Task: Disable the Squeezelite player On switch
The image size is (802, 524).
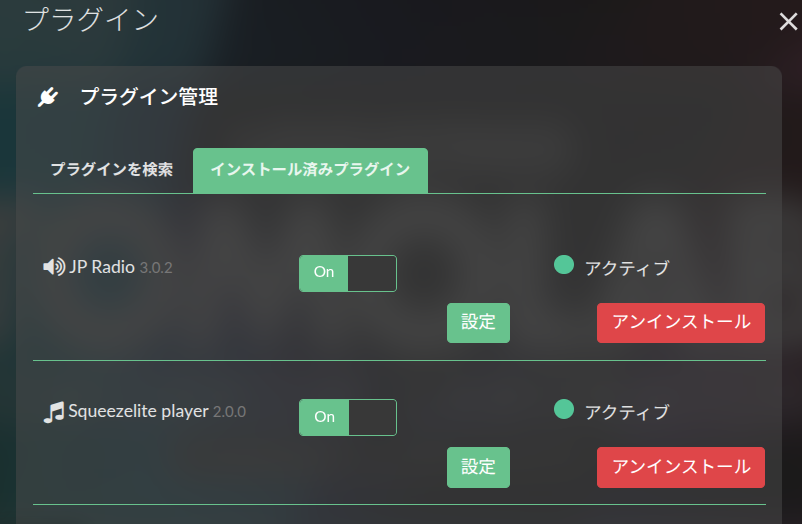Action: pyautogui.click(x=348, y=417)
